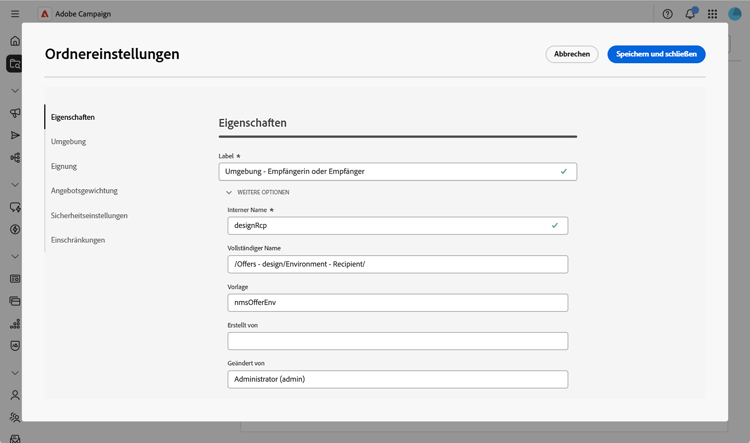
Task: Click the 'Geändert von' field label
Action: (246, 363)
